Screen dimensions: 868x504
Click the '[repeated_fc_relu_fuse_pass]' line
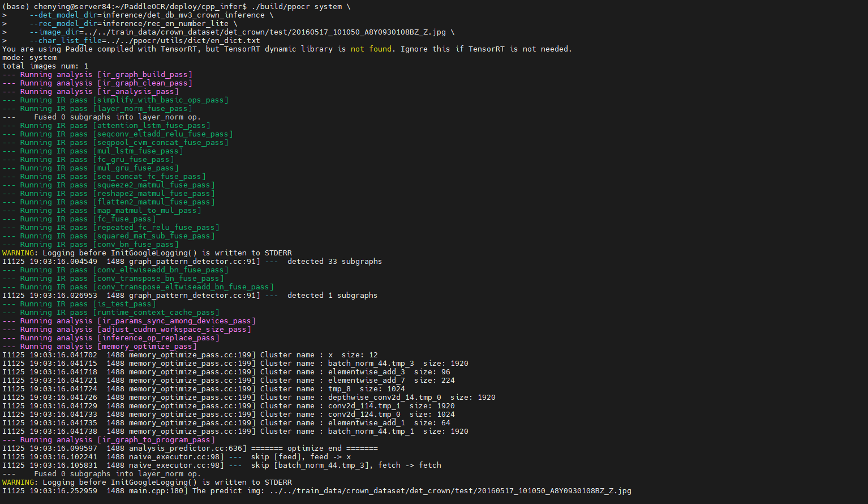[x=111, y=228]
